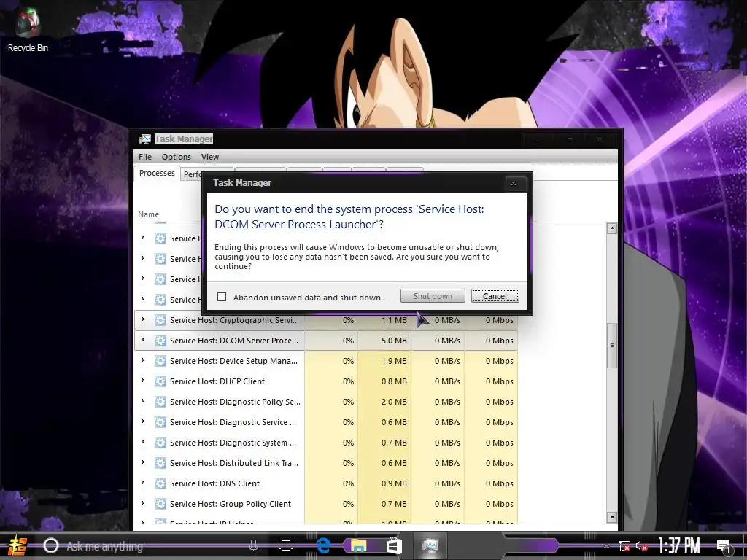Click 0.8 MB memory value of DHCP Client row
This screenshot has width=747, height=560.
(394, 381)
